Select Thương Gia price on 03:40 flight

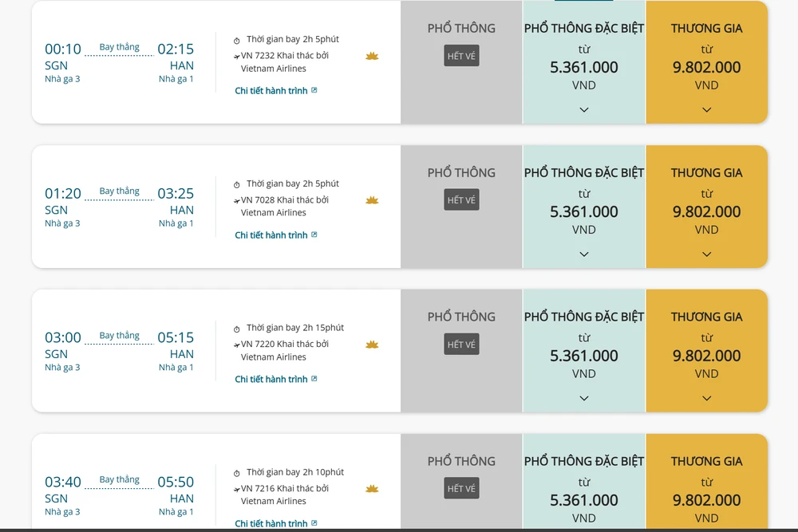706,500
